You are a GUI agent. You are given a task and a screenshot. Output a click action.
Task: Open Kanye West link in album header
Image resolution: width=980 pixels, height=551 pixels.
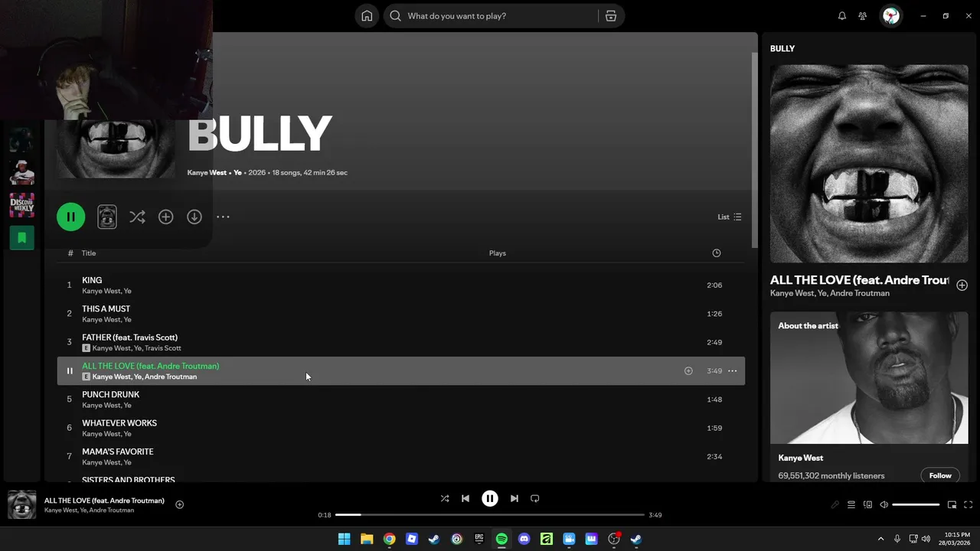(x=207, y=173)
